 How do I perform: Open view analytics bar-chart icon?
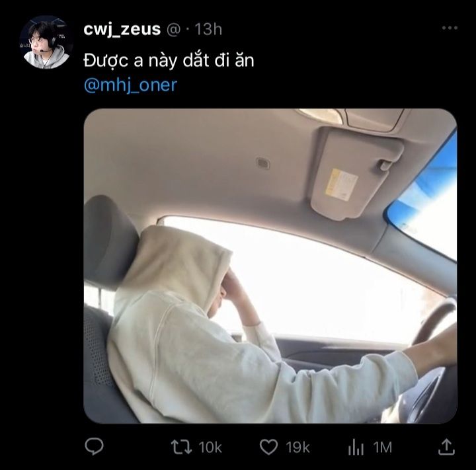coord(356,447)
